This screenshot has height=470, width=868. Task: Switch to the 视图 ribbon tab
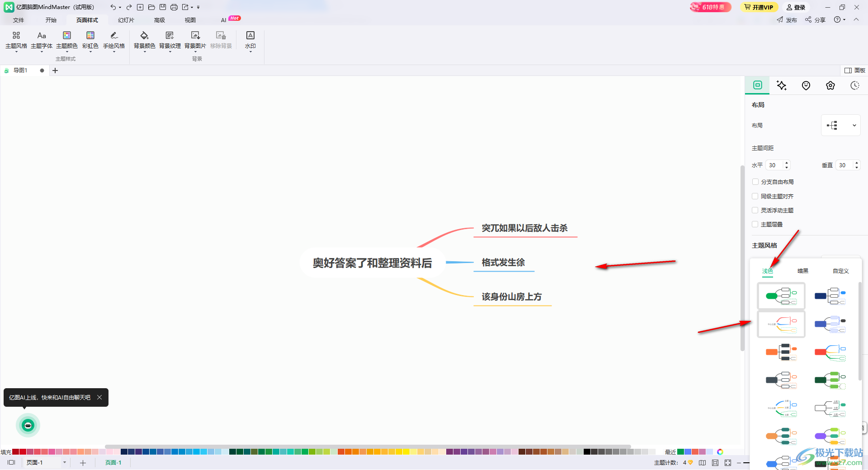tap(190, 20)
